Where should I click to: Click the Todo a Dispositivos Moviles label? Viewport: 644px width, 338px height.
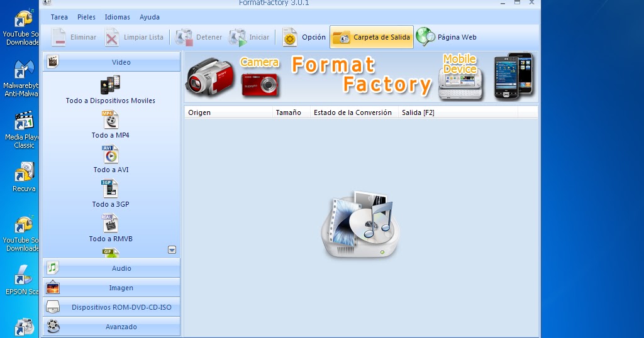pyautogui.click(x=111, y=101)
